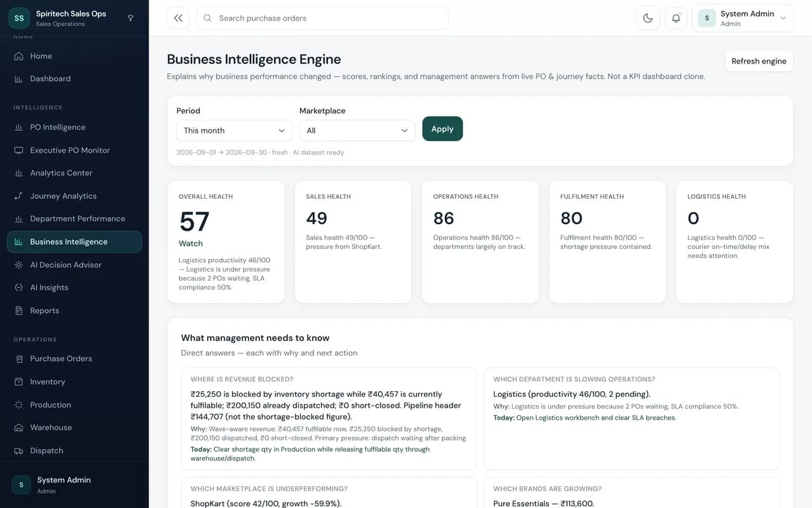Click the Analytics Center chart icon

pos(18,173)
